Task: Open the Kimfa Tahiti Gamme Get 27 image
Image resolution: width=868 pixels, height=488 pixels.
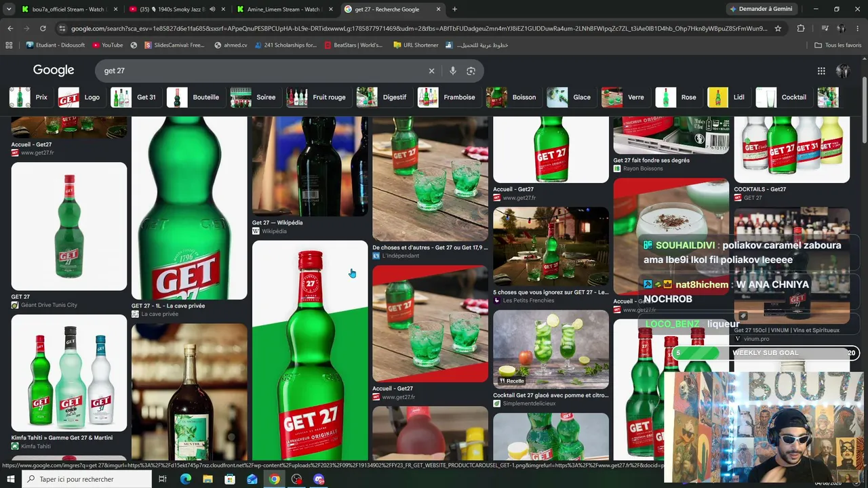Action: [69, 373]
